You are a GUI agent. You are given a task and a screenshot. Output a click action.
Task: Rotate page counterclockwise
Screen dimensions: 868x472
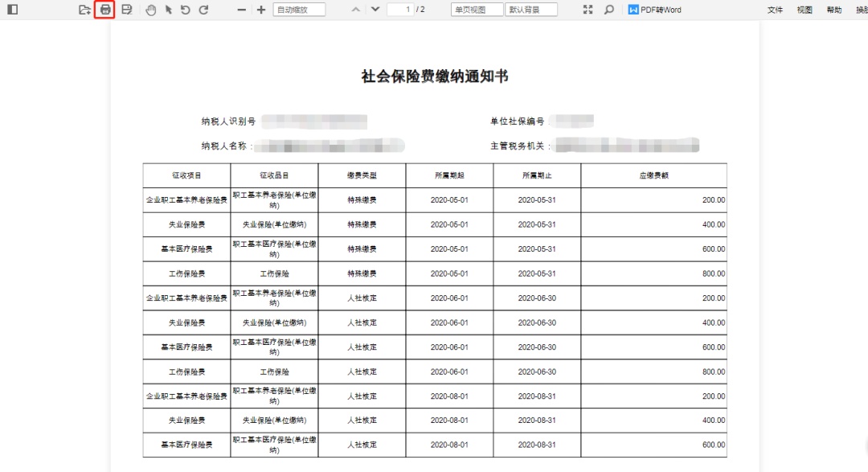[x=186, y=10]
